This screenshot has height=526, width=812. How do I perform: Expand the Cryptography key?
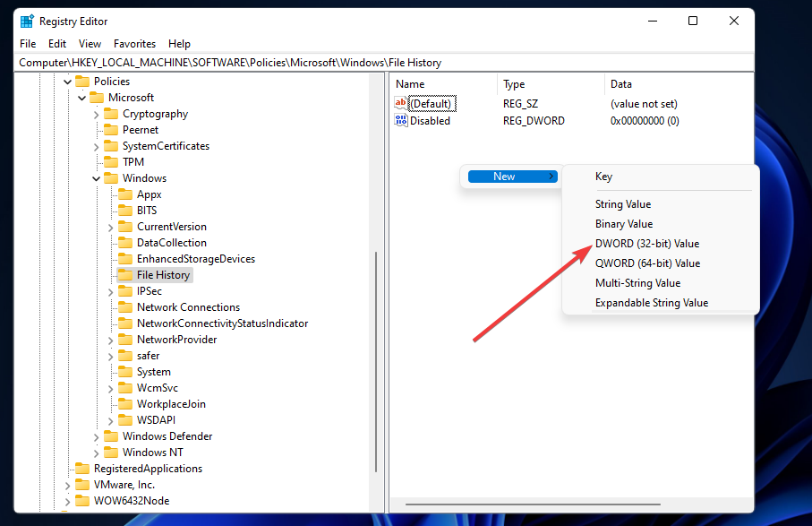(97, 115)
